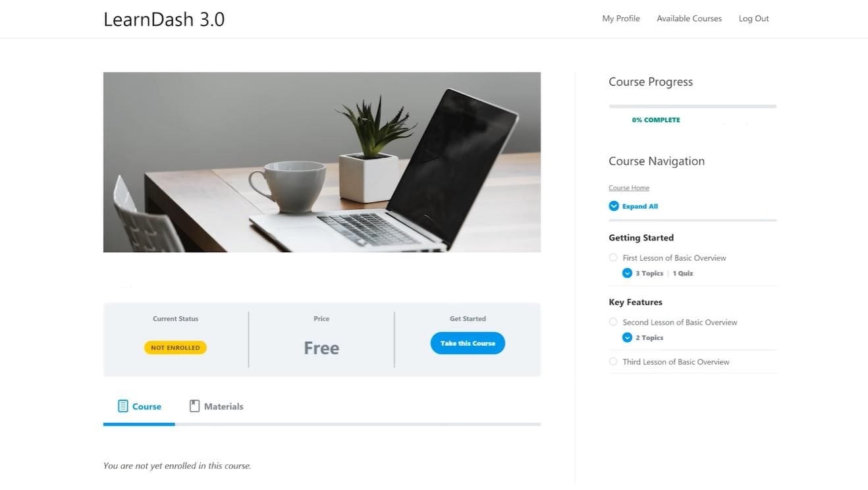Open the Available Courses menu link

pos(689,18)
